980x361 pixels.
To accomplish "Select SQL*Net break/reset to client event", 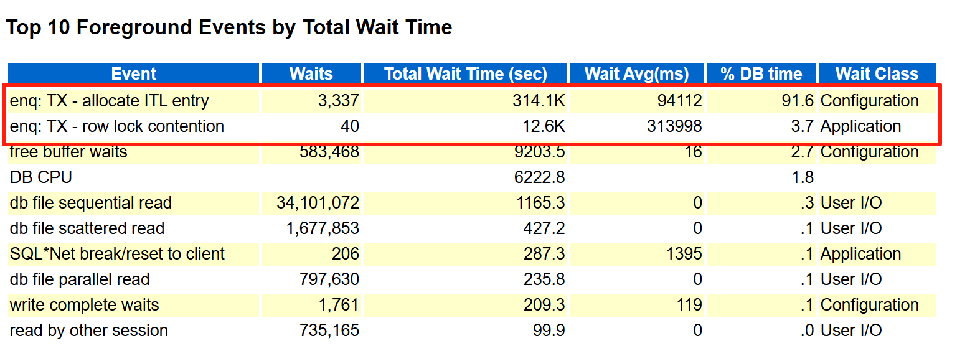I will [x=117, y=254].
